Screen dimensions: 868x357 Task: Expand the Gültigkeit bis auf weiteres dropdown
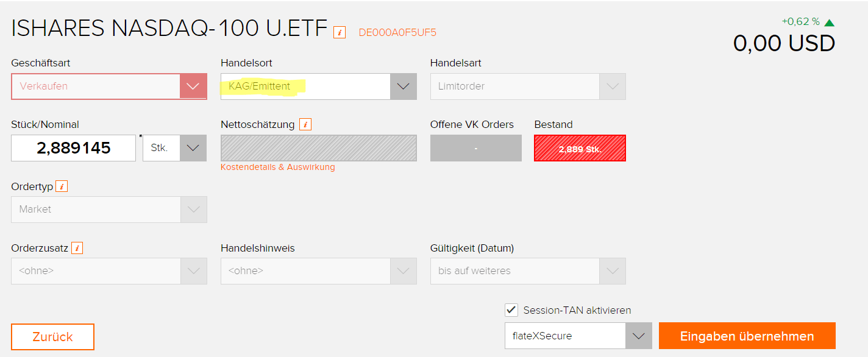tap(528, 271)
